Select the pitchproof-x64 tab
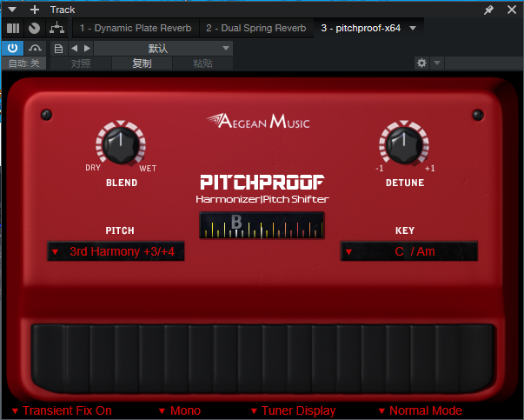The width and height of the screenshot is (524, 420). click(361, 28)
